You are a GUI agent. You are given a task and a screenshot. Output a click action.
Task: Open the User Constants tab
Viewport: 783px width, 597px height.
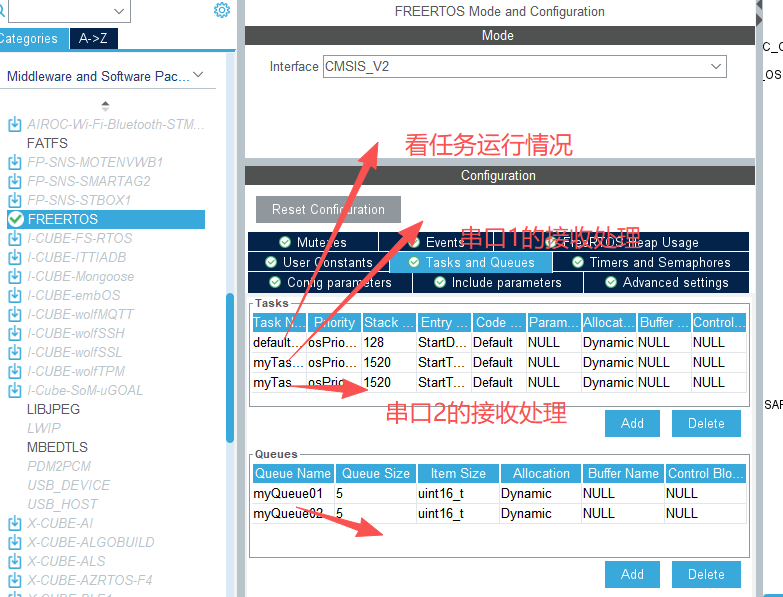tap(319, 262)
